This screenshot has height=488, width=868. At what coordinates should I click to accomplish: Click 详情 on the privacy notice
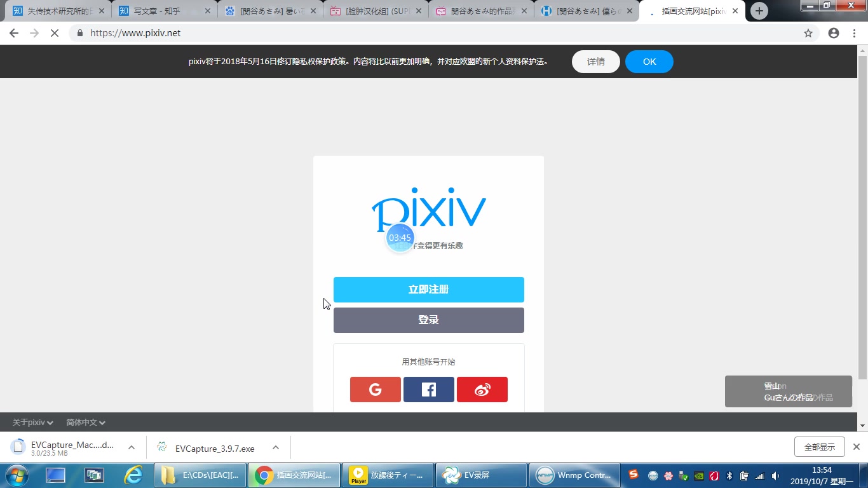[x=596, y=62]
